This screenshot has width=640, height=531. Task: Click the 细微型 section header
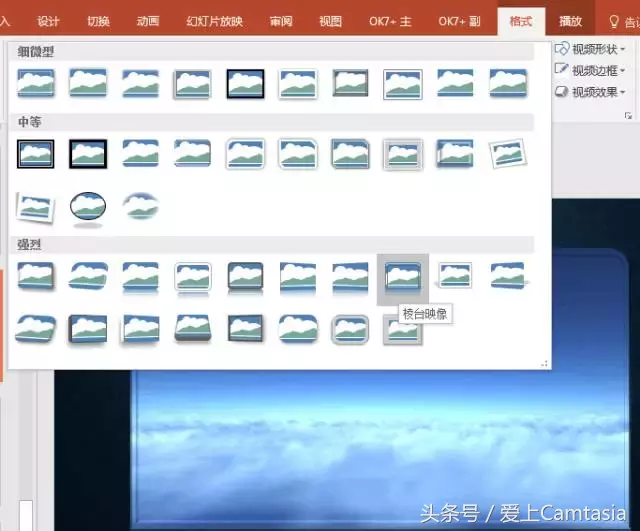coord(271,51)
